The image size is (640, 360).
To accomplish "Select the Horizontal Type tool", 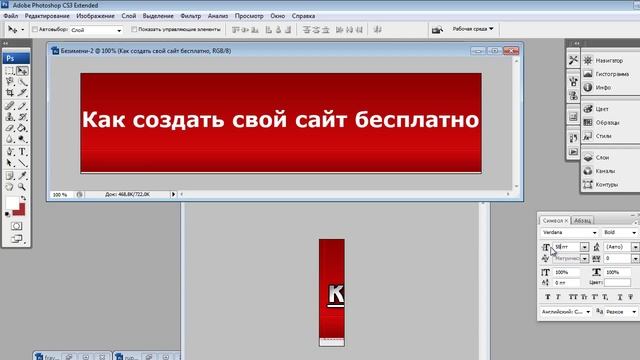I will click(22, 152).
